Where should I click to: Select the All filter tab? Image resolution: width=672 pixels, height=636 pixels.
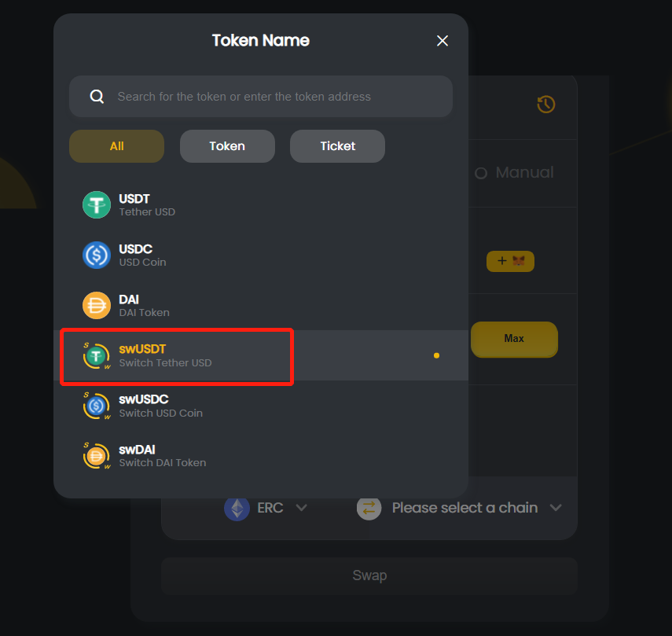[116, 146]
